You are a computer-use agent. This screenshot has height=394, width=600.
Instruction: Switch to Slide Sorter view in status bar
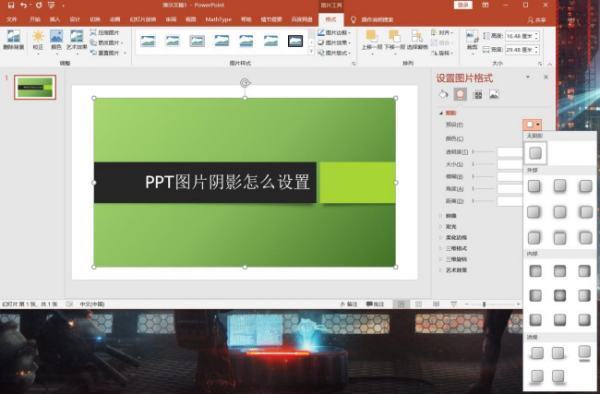tap(418, 304)
